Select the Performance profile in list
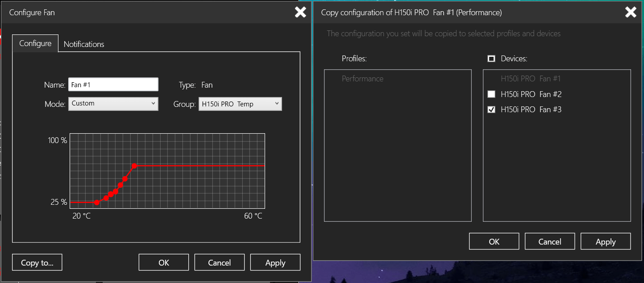The height and width of the screenshot is (283, 644). [x=362, y=79]
